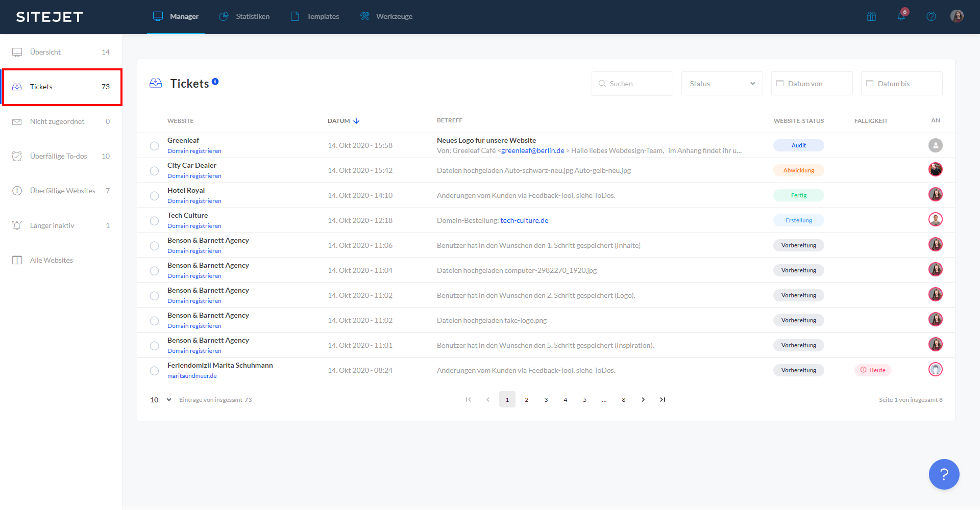Click assignee avatar for Hotel Royal
The width and height of the screenshot is (980, 510).
pos(936,194)
